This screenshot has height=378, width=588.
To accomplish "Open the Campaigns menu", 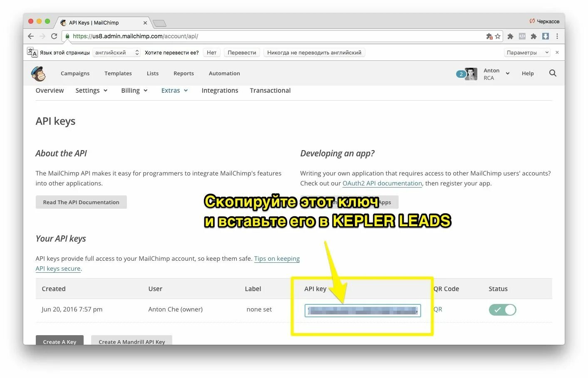I will point(75,74).
